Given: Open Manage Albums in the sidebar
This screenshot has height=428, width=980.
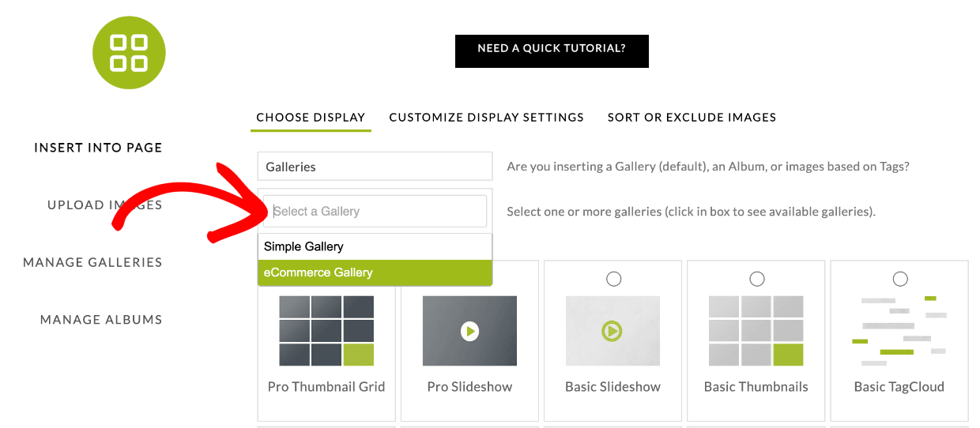Looking at the screenshot, I should tap(101, 320).
